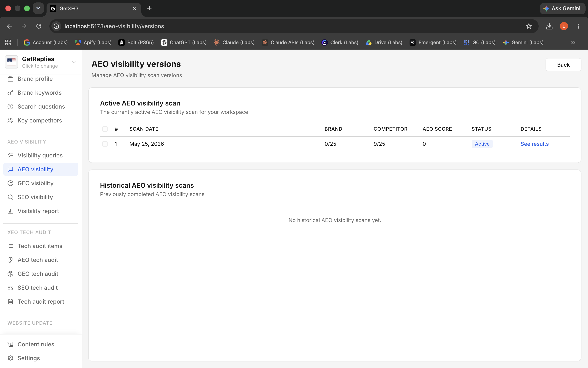Click the Active status badge

(x=482, y=144)
